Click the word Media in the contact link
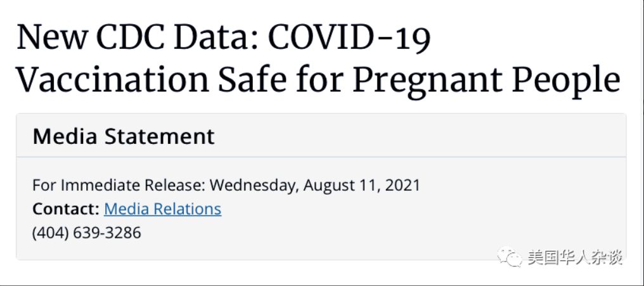The image size is (644, 286). (x=127, y=209)
